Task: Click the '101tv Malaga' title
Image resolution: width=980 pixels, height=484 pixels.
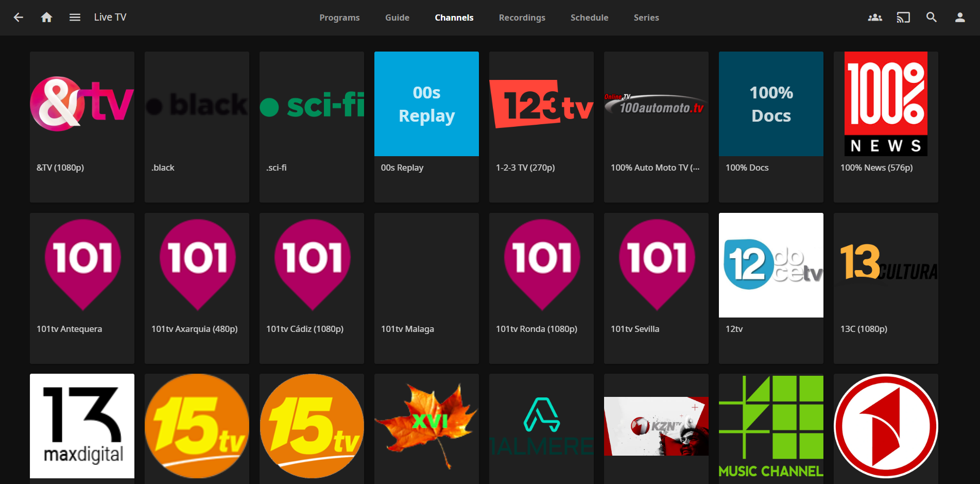Action: click(407, 329)
